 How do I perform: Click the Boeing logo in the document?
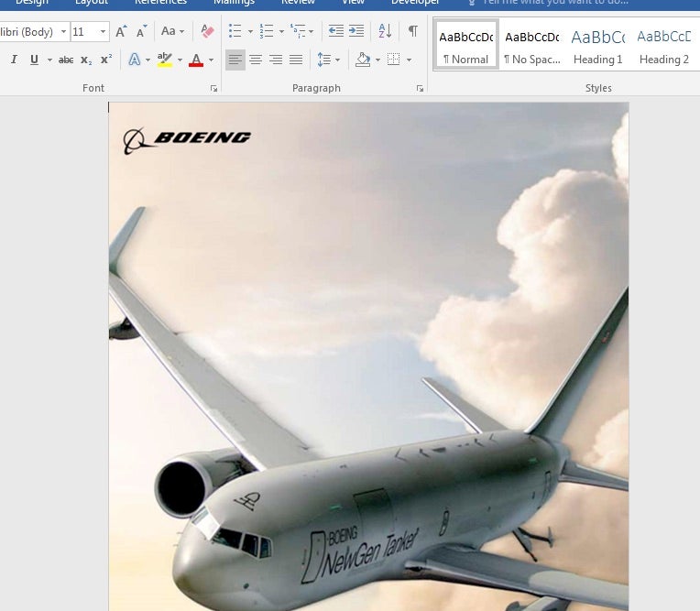[x=187, y=139]
